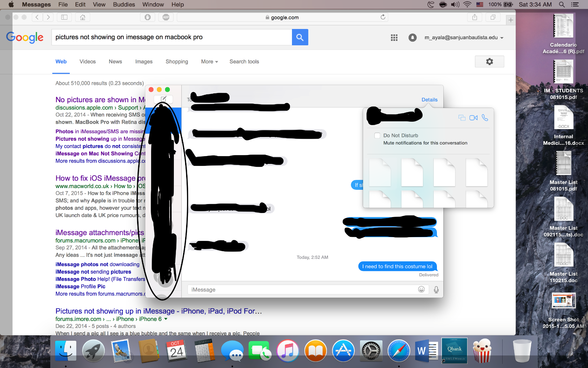Show the Safari sidebar
588x368 pixels.
coord(64,17)
